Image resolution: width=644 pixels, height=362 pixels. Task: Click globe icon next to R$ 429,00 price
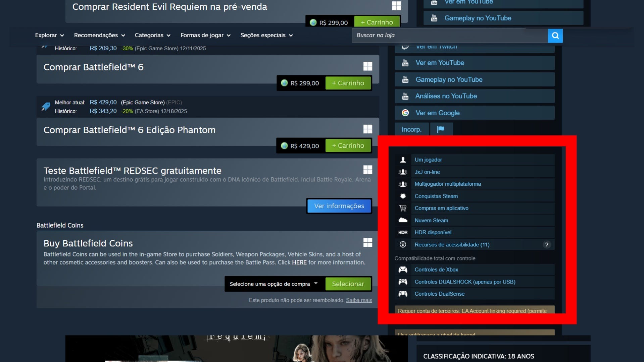[284, 146]
